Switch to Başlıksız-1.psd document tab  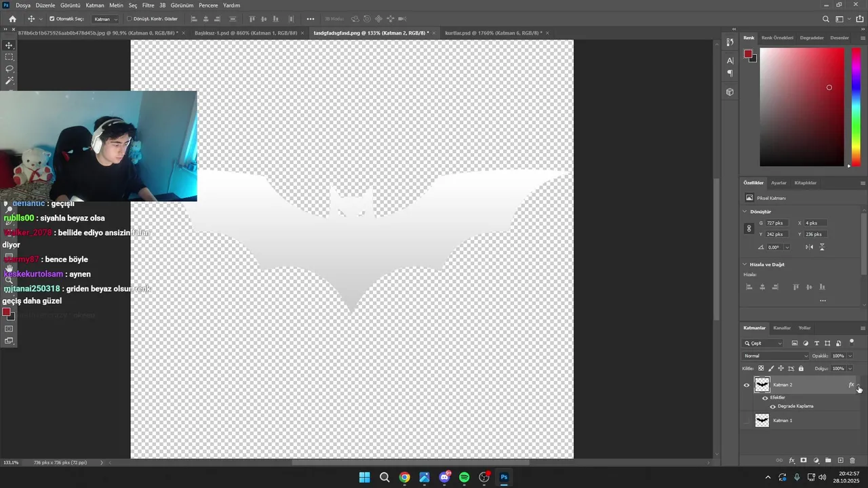(247, 33)
